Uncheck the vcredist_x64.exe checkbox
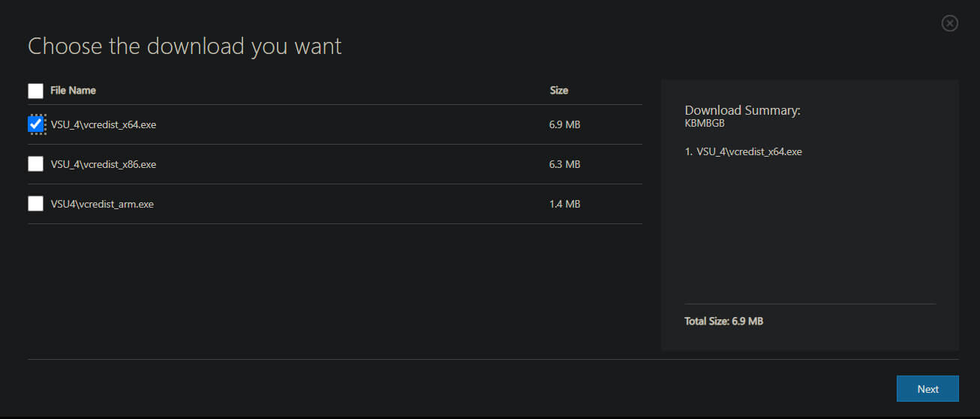 click(35, 124)
